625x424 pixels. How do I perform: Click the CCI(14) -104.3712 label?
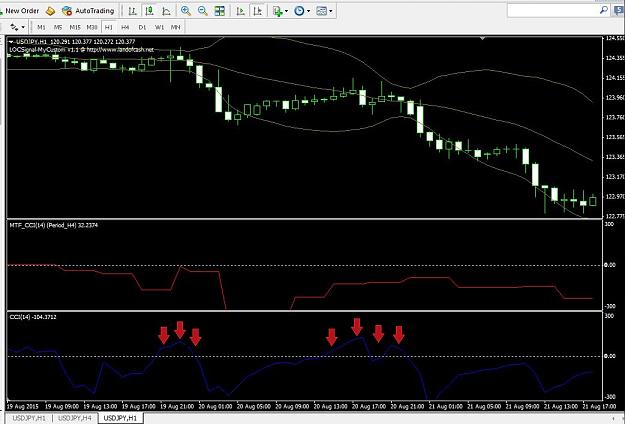click(33, 317)
